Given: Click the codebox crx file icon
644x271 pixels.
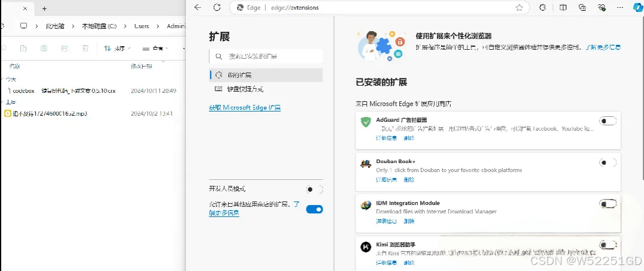Looking at the screenshot, I should [9, 91].
